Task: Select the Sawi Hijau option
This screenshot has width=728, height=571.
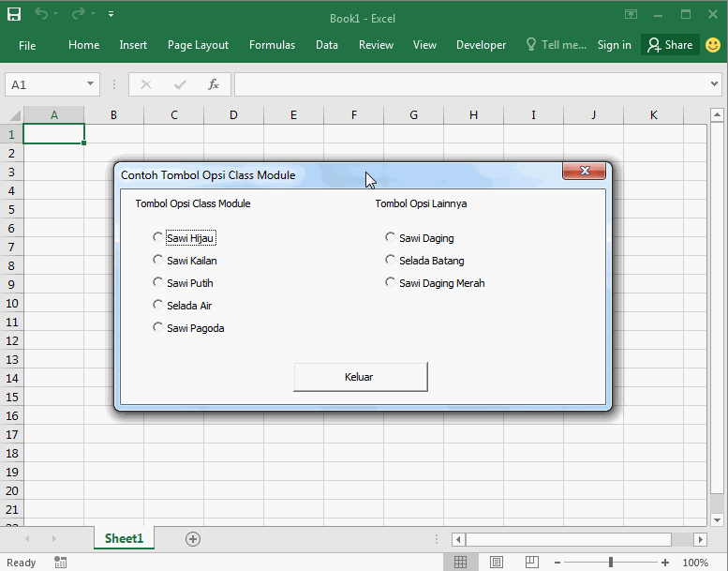Action: [x=184, y=238]
